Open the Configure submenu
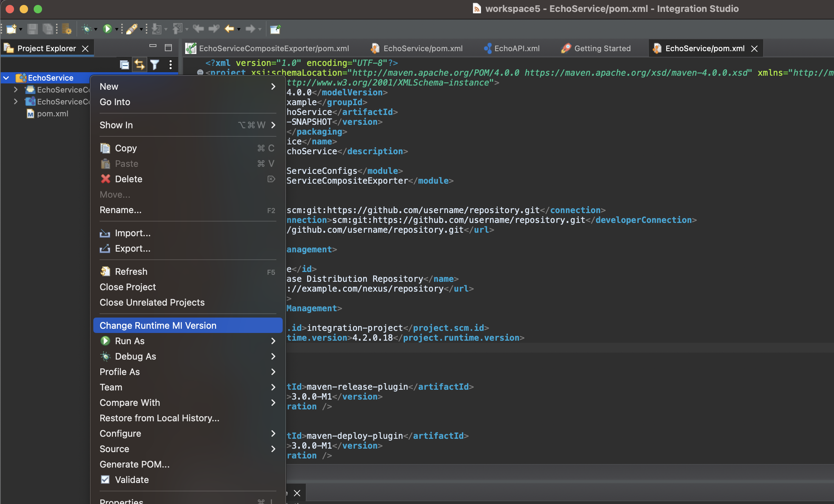Screen dimensions: 834x504 [x=188, y=433]
